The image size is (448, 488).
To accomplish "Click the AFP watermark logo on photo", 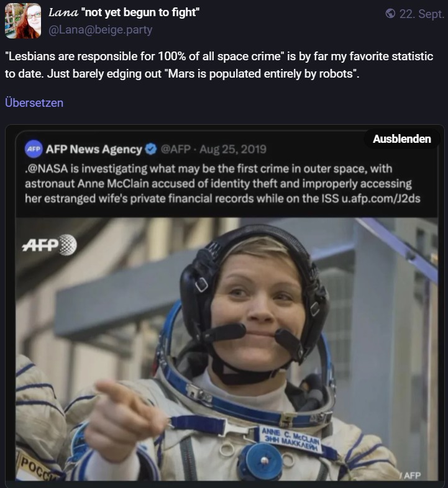I will [x=49, y=245].
